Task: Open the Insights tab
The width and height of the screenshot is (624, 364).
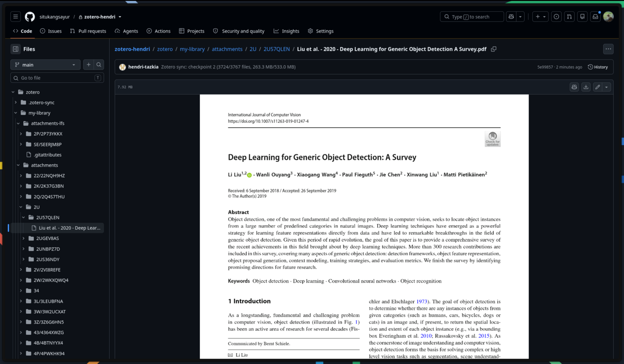Action: tap(286, 31)
